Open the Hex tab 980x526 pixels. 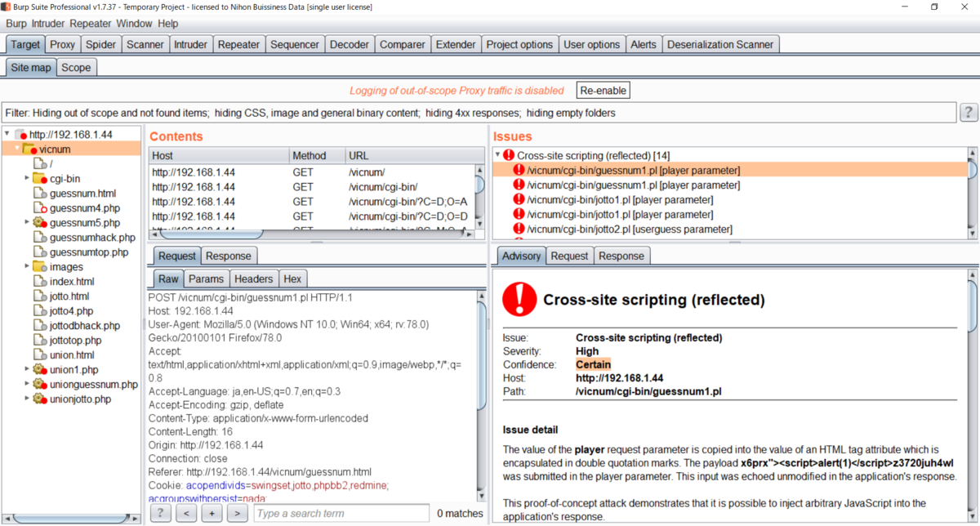click(x=292, y=279)
